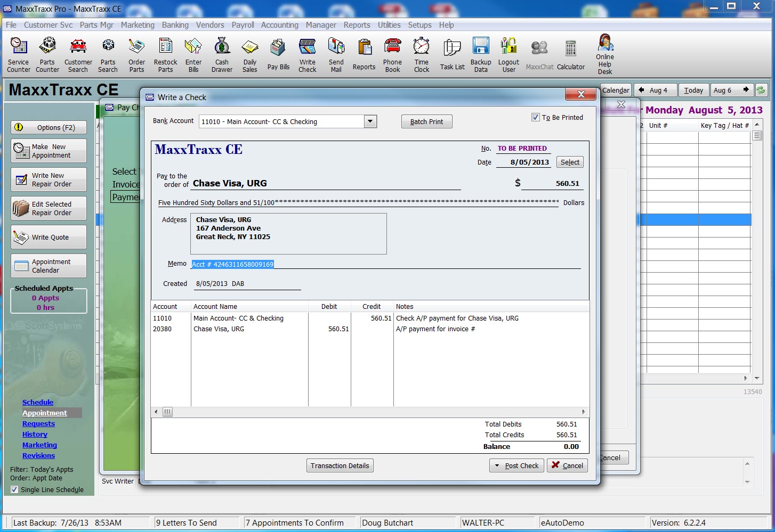Open the Post Check dropdown arrow
Image resolution: width=775 pixels, height=532 pixels.
tap(497, 465)
